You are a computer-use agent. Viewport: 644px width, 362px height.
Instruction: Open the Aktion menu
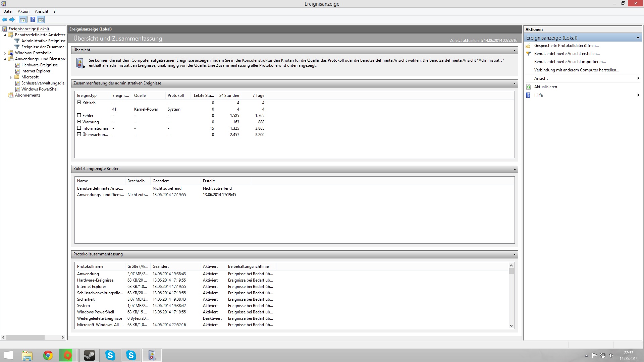[x=23, y=11]
